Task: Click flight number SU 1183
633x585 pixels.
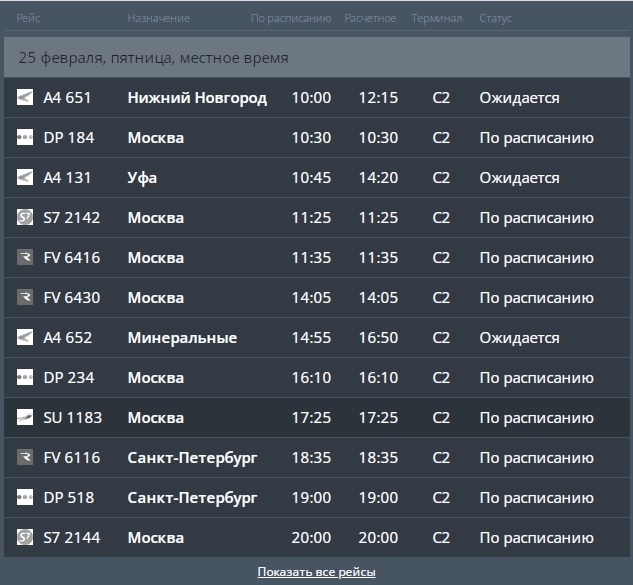Action: 73,418
